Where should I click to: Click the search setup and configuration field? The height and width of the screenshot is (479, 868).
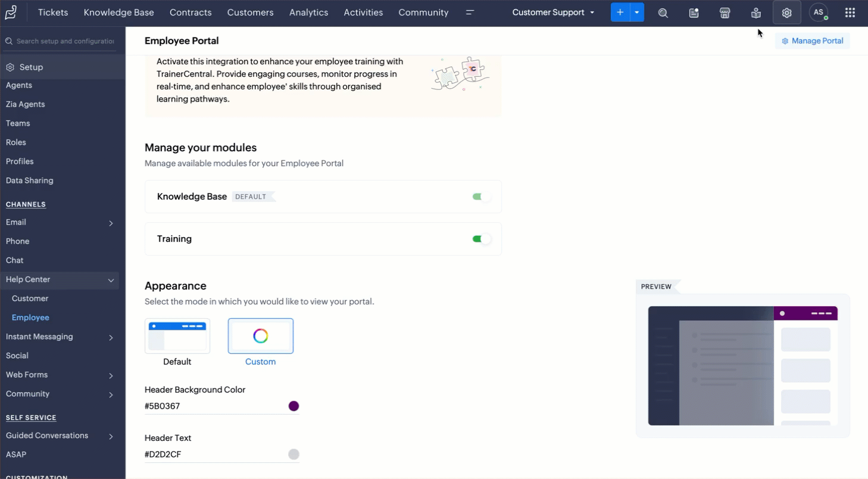point(65,41)
